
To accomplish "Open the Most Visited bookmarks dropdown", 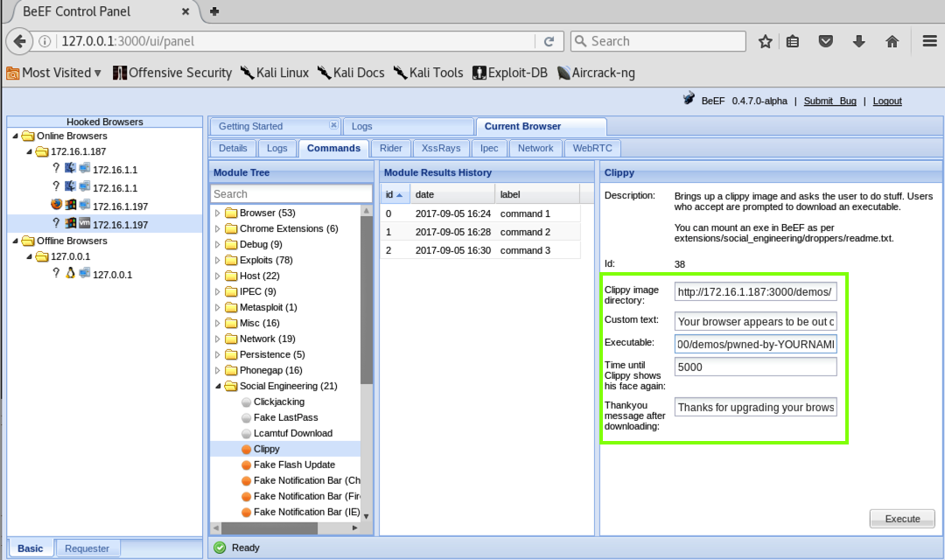I will 53,73.
